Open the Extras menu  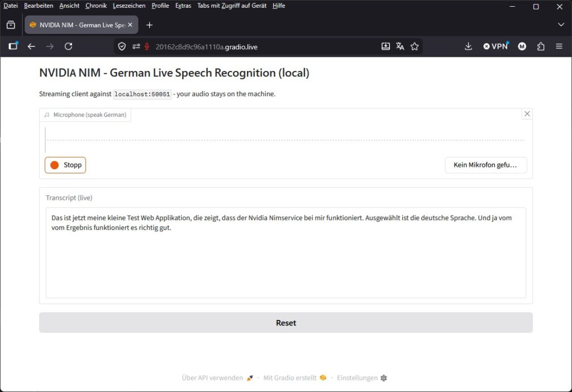tap(183, 6)
